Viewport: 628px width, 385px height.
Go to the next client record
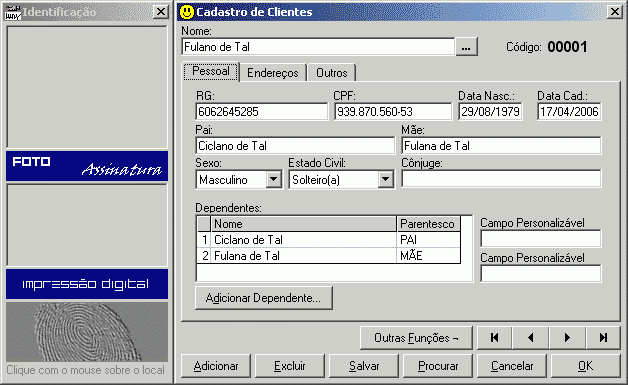pyautogui.click(x=567, y=338)
